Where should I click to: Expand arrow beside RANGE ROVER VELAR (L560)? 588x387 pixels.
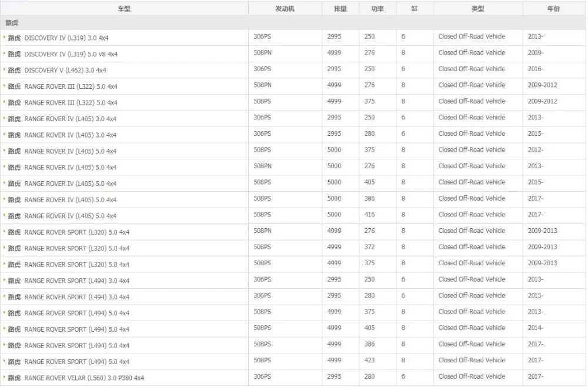coord(4,377)
